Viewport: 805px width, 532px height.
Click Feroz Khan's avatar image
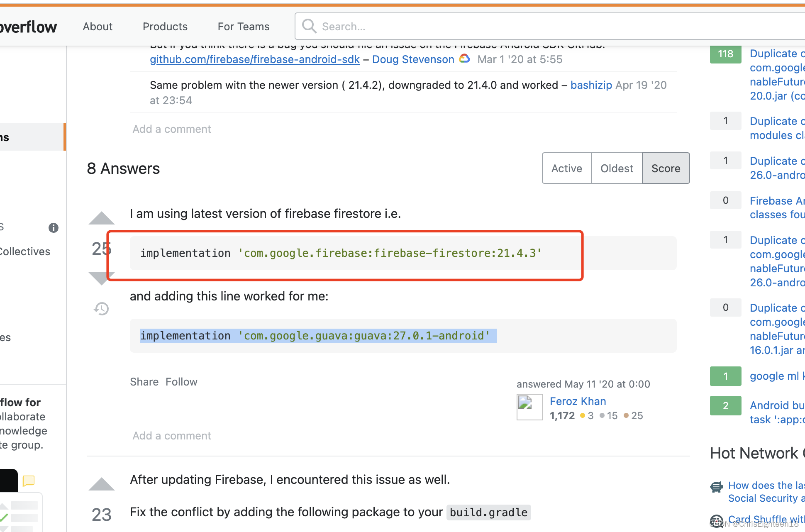529,407
